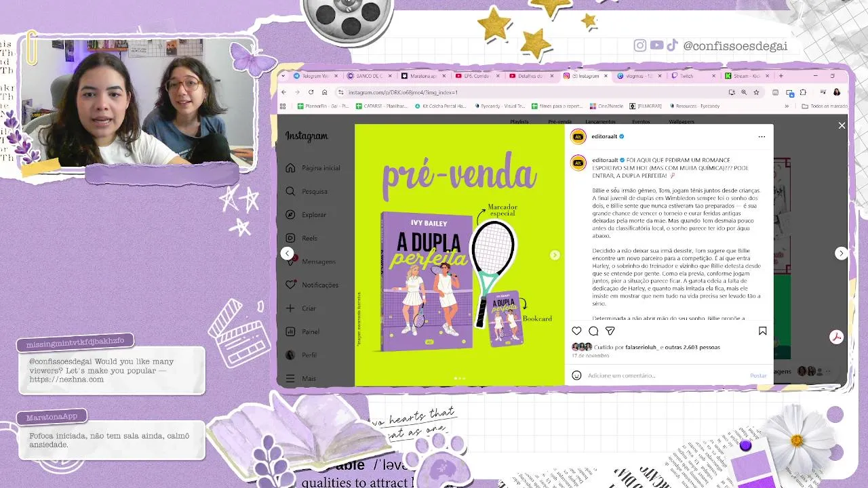
Task: Click the browser home icon
Action: pyautogui.click(x=324, y=92)
